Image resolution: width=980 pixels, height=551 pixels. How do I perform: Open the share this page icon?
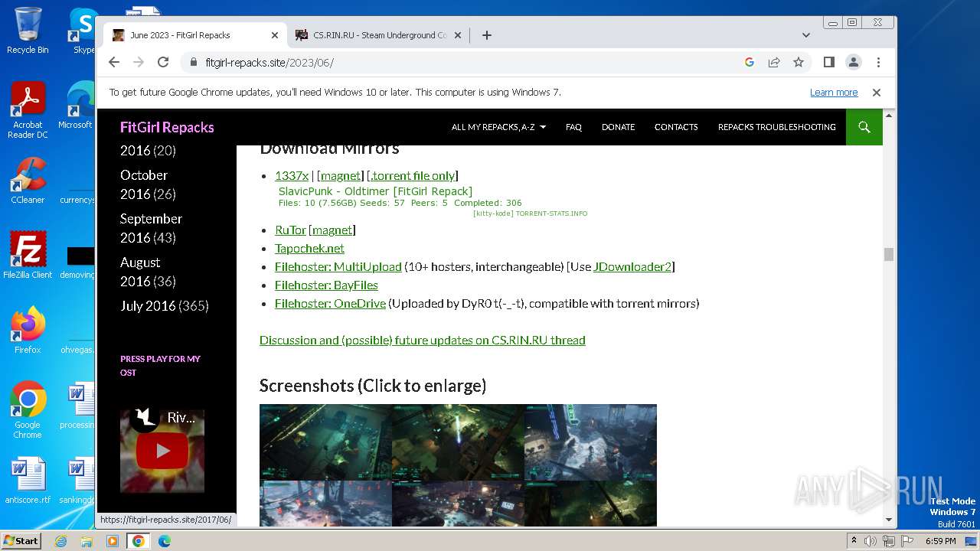[774, 62]
